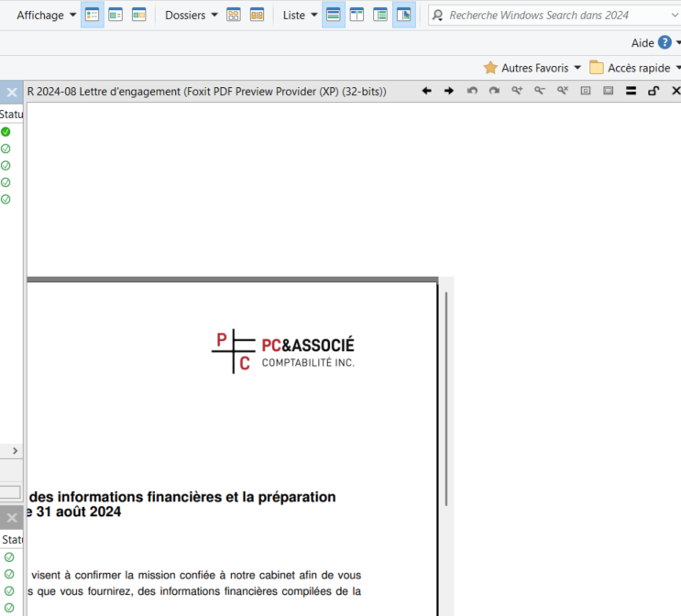
Task: Open the Liste dropdown menu
Action: coord(300,15)
